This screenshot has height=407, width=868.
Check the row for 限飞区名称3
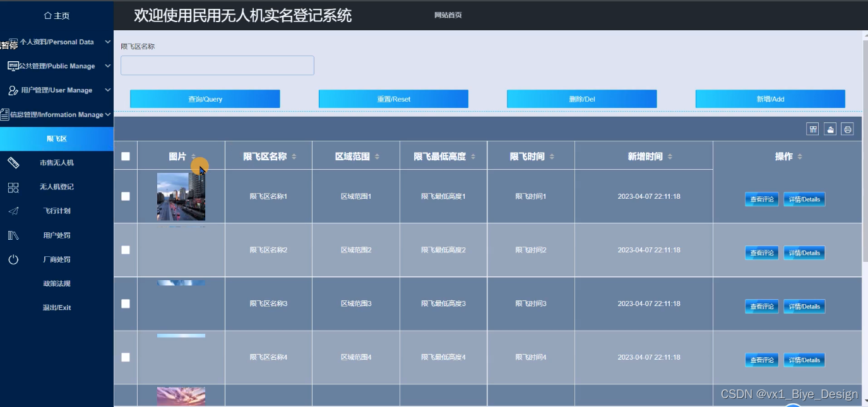pos(126,304)
